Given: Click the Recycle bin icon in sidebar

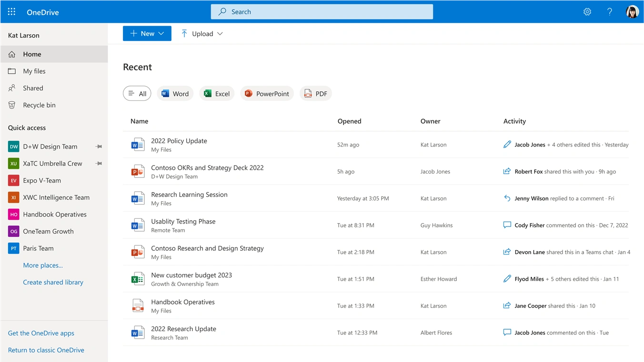Looking at the screenshot, I should (11, 105).
